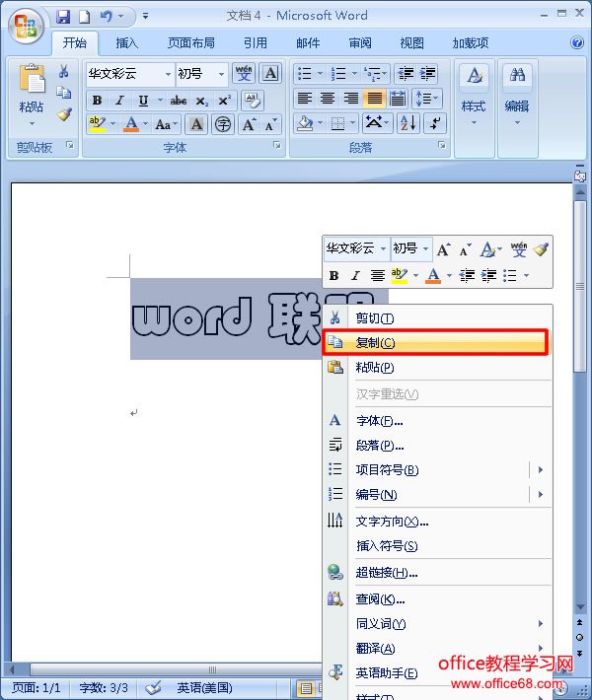Show or hide paragraph marks

pyautogui.click(x=434, y=123)
